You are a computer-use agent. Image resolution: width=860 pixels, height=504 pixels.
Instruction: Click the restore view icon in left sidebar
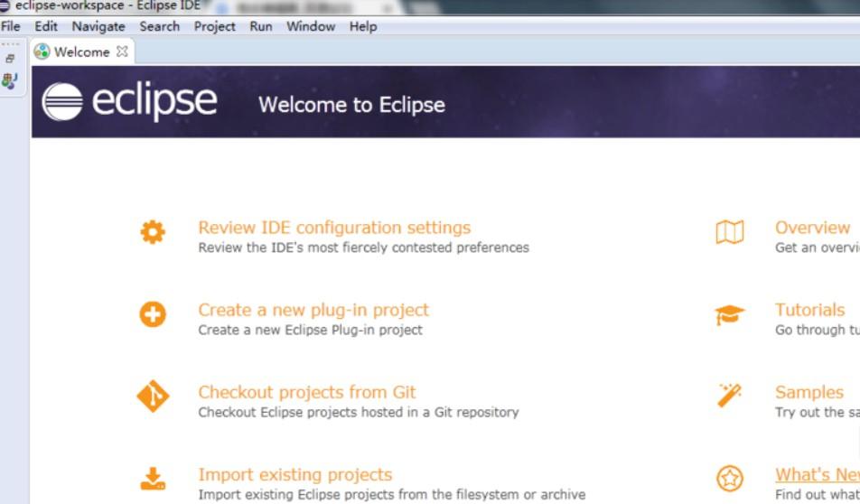click(10, 59)
